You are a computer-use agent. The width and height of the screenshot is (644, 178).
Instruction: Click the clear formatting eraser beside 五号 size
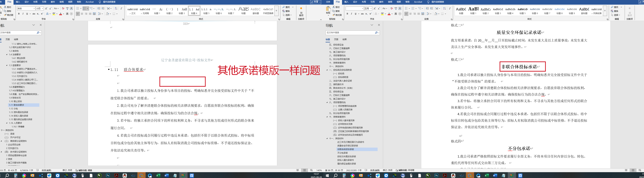point(391,9)
